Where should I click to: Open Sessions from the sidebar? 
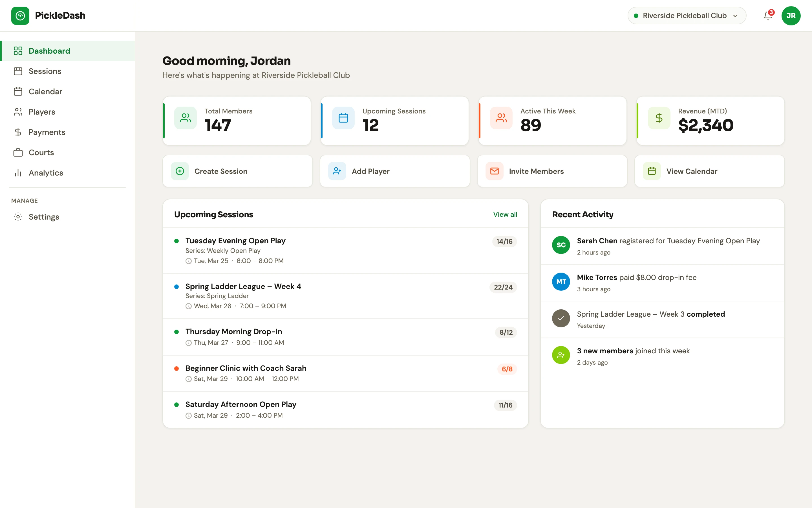point(67,71)
